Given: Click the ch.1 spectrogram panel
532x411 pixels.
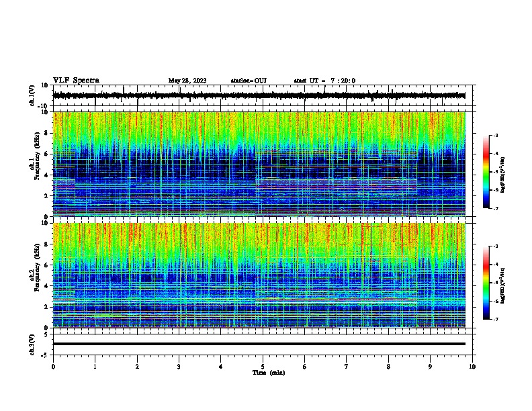Looking at the screenshot, I should [x=259, y=164].
